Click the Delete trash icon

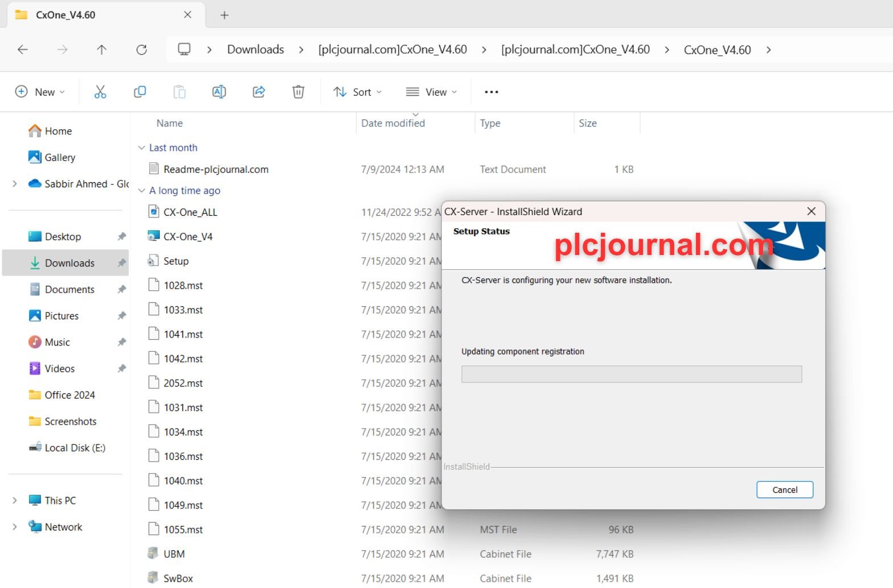coord(298,92)
